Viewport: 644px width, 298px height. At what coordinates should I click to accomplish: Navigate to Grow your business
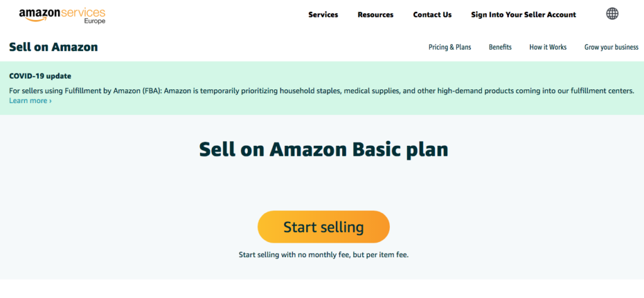(x=611, y=47)
